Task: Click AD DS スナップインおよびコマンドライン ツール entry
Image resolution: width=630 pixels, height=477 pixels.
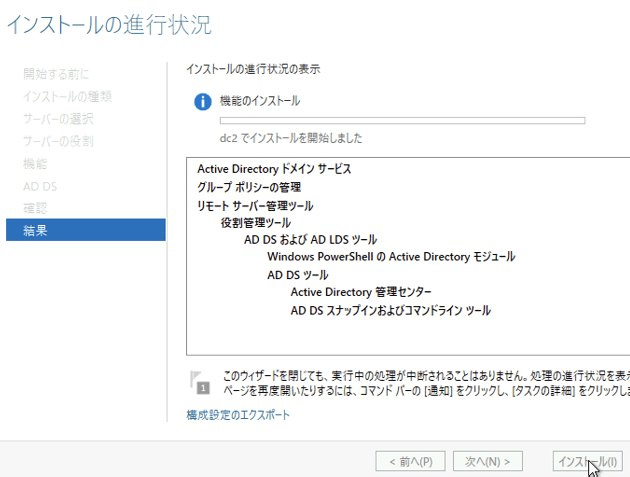Action: pos(391,310)
